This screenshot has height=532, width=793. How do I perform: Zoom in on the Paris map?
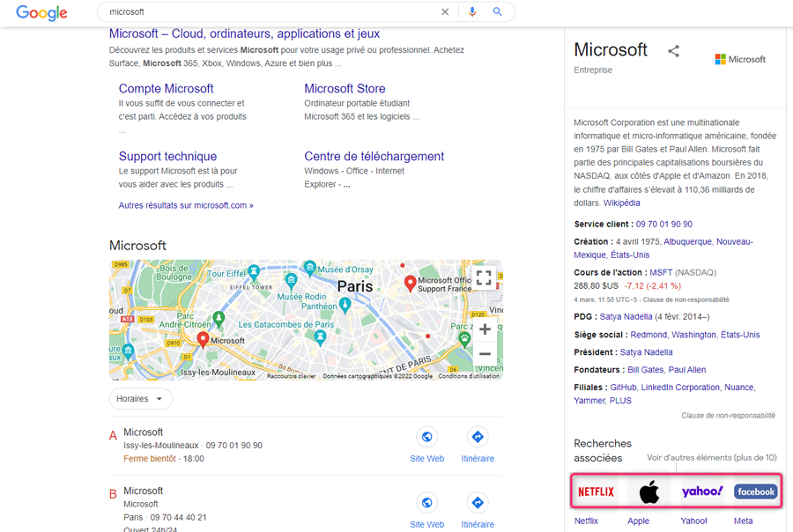(485, 329)
